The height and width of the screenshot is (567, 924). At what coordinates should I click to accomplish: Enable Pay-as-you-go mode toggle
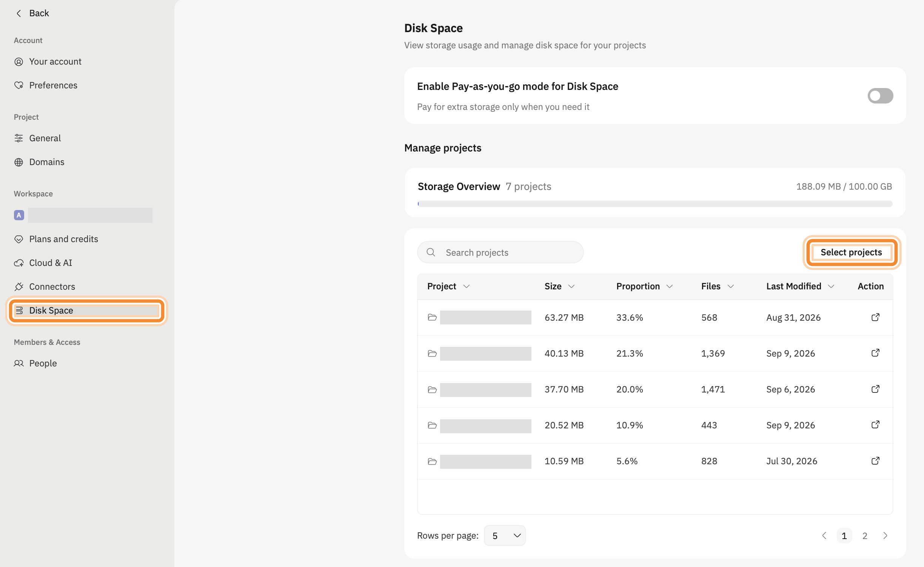pos(880,96)
